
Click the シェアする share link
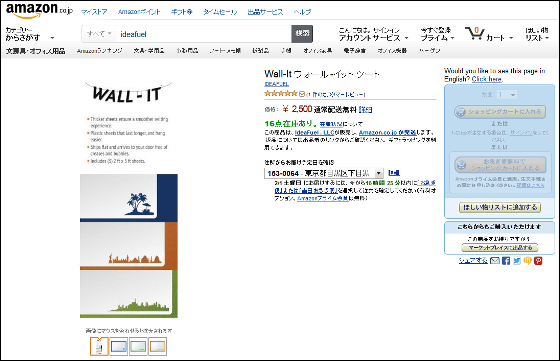click(x=473, y=261)
